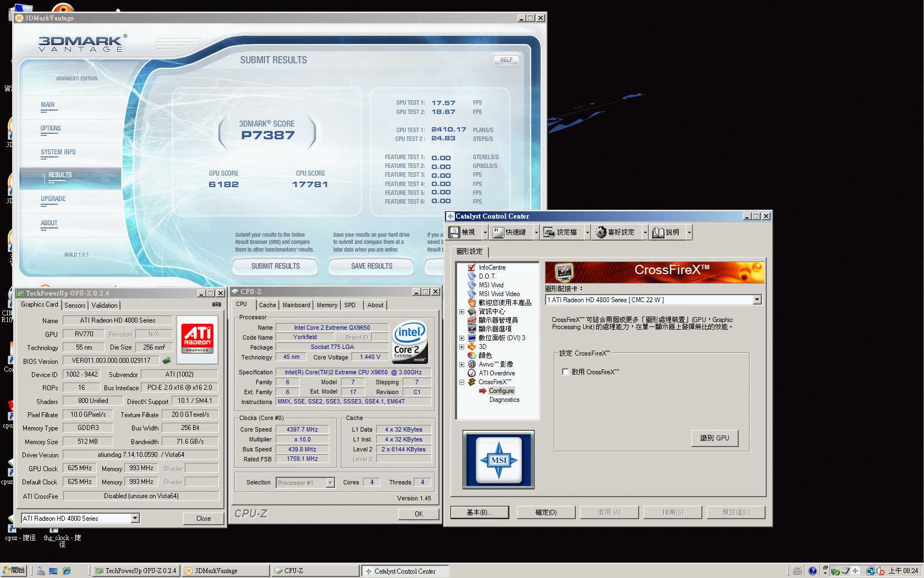Open the thg_clock desktop shortcut
924x578 pixels.
[x=62, y=537]
